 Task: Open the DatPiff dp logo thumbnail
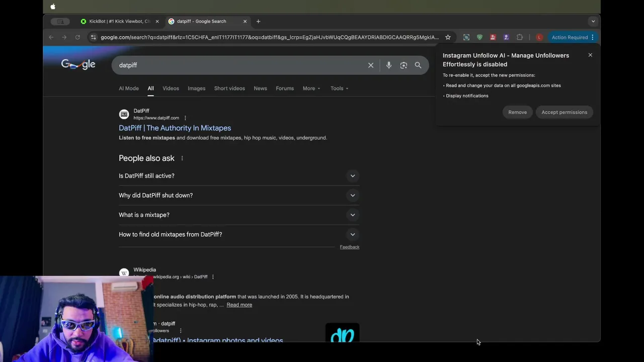pyautogui.click(x=342, y=333)
